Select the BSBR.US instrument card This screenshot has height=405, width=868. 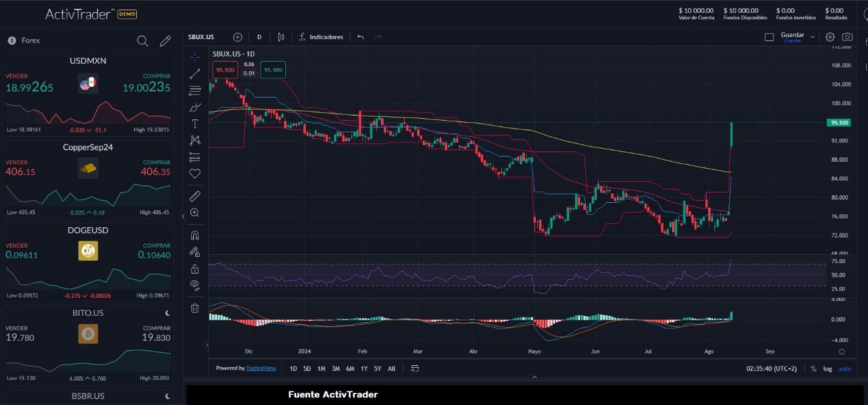click(88, 396)
